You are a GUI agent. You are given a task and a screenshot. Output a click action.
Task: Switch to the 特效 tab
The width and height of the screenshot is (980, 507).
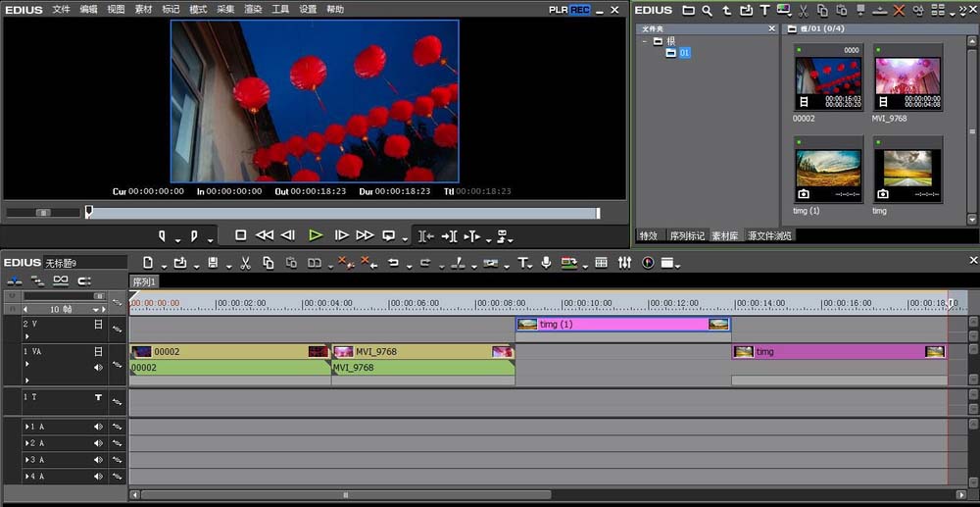(648, 235)
